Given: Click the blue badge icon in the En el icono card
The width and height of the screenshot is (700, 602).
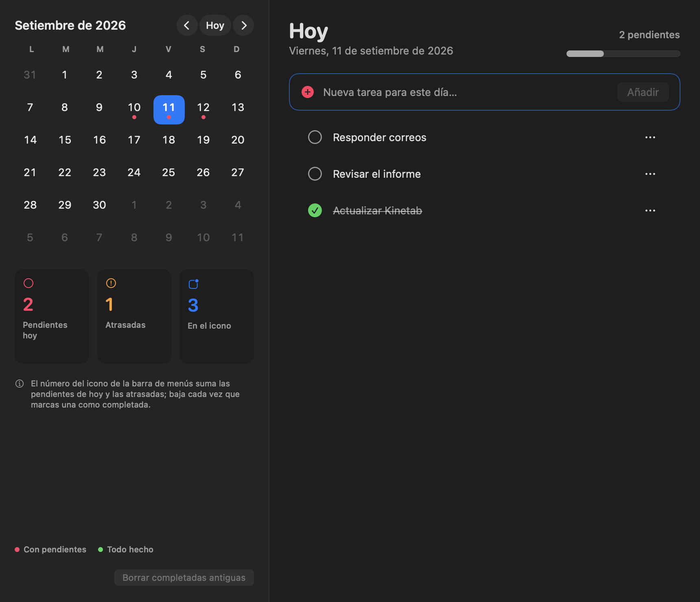Looking at the screenshot, I should pos(193,284).
